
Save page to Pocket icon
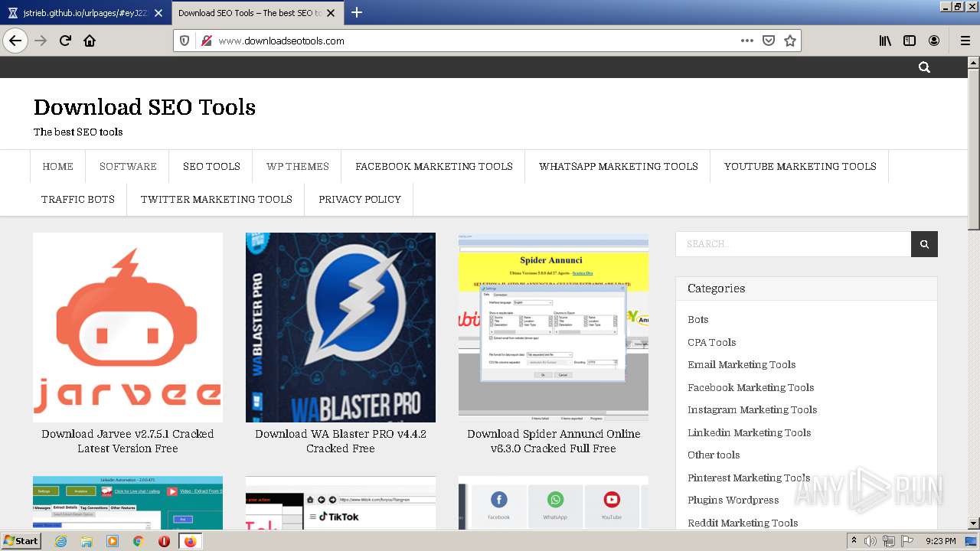[769, 41]
